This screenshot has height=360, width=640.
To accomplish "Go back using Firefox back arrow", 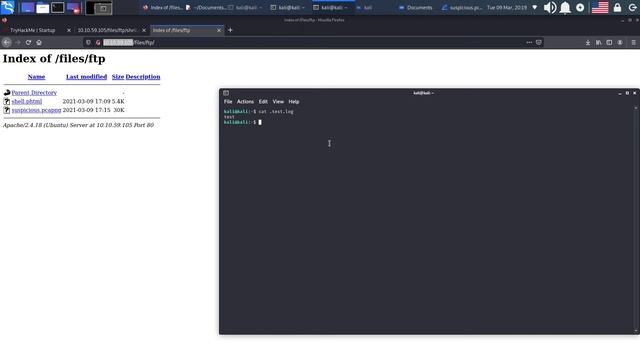I will click(7, 42).
